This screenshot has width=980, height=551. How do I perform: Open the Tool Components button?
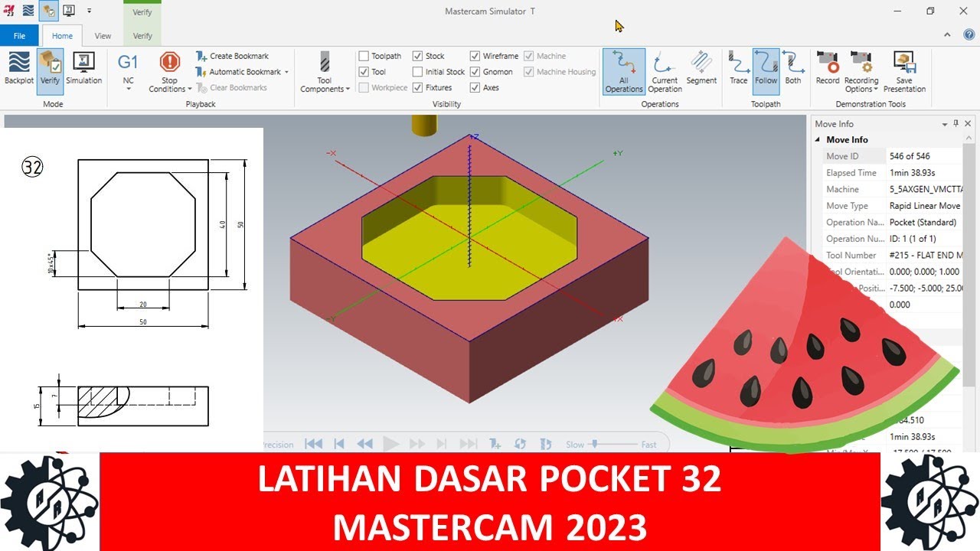pyautogui.click(x=325, y=70)
